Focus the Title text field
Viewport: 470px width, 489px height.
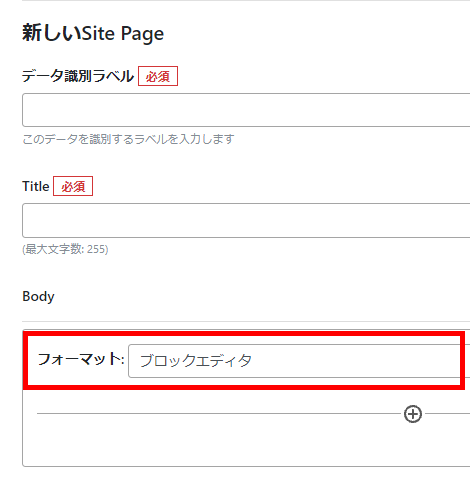tap(246, 220)
